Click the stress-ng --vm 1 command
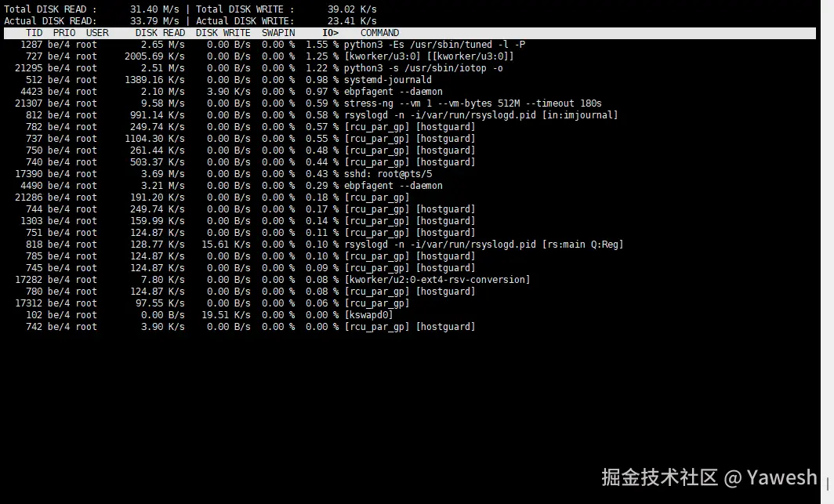The height and width of the screenshot is (504, 834). [x=473, y=103]
